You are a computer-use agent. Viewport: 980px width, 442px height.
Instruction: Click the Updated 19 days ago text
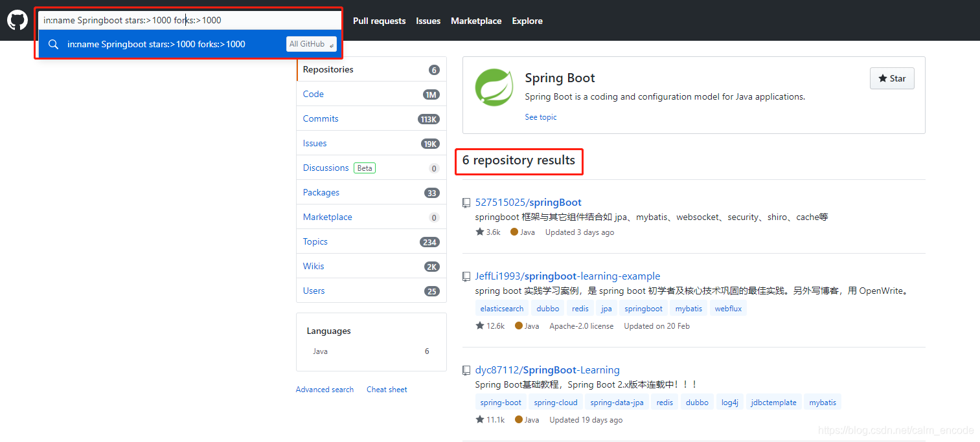click(586, 420)
